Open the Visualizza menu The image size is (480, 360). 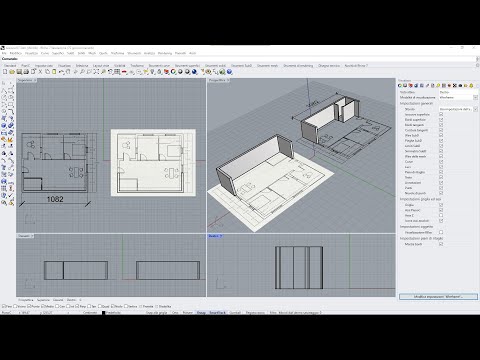pos(32,53)
